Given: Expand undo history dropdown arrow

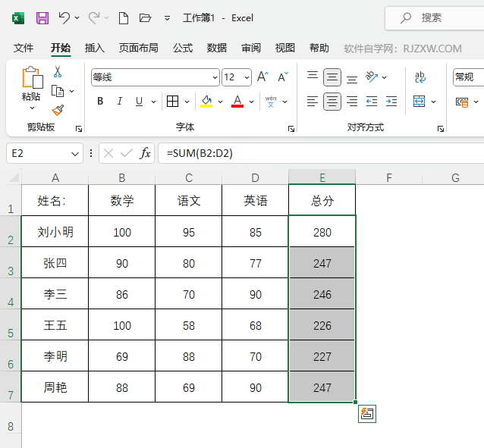Looking at the screenshot, I should coord(77,18).
